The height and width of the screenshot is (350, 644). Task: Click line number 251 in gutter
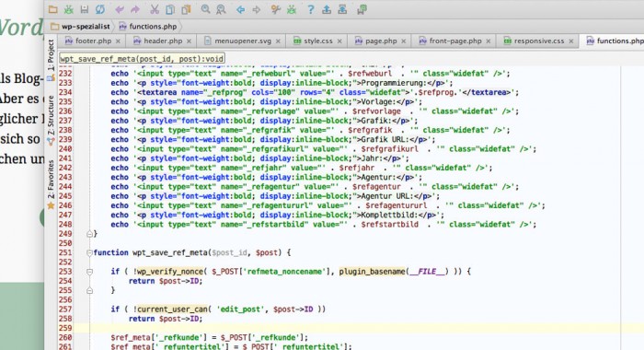(x=65, y=253)
